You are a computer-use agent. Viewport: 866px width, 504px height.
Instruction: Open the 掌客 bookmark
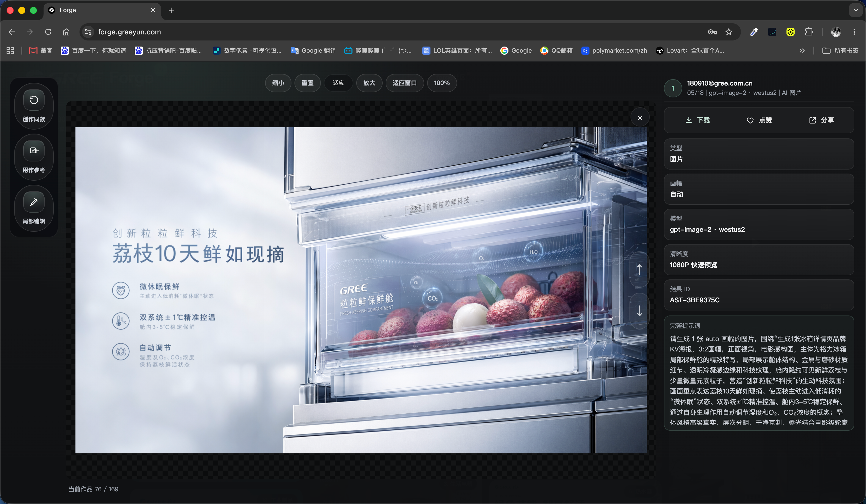pyautogui.click(x=41, y=50)
